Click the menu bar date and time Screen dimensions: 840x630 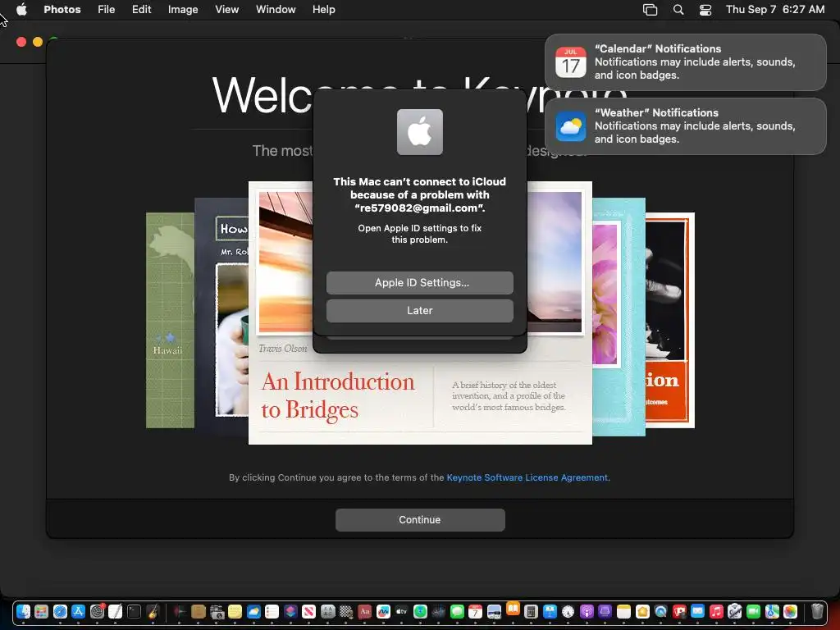[x=774, y=10]
